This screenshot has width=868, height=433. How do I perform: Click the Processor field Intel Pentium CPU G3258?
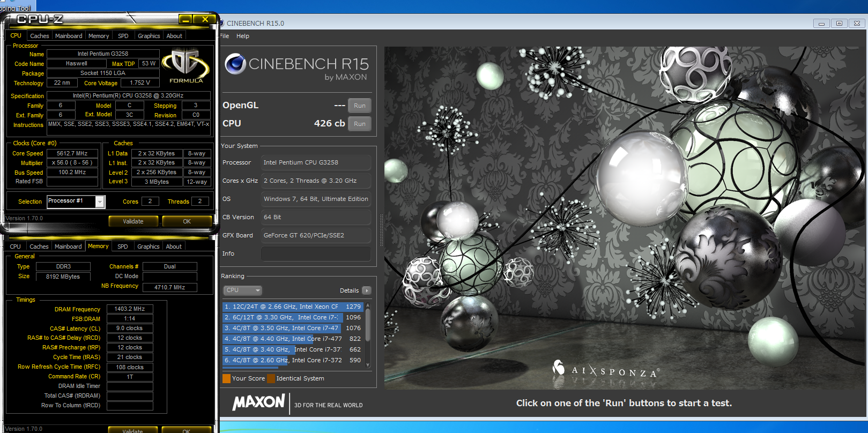[316, 162]
